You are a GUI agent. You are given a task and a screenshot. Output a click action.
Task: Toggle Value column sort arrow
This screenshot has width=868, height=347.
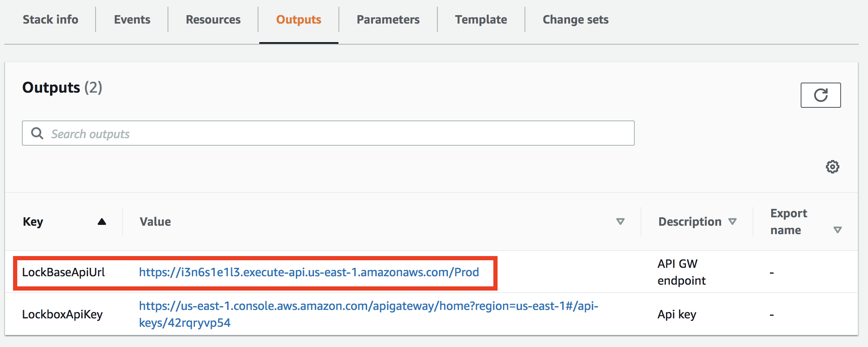pos(620,222)
